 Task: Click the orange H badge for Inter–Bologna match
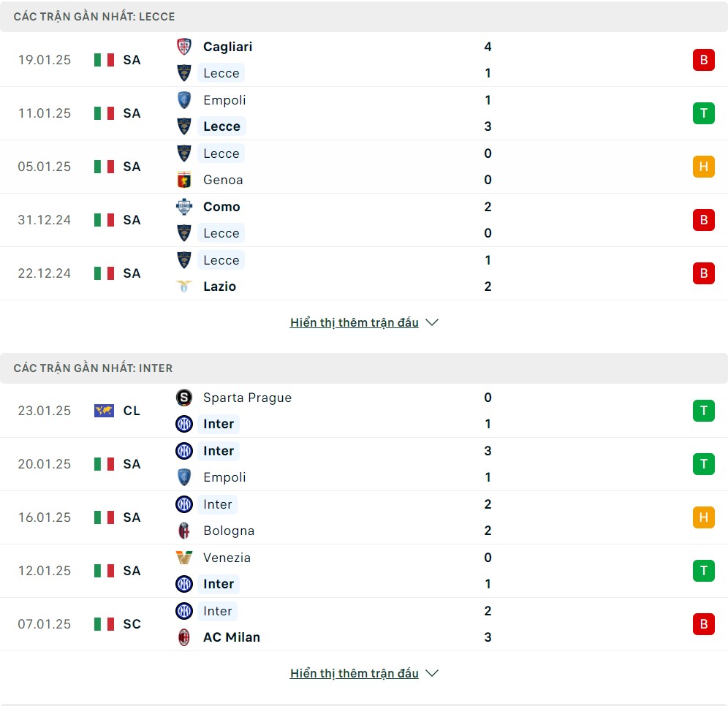703,517
